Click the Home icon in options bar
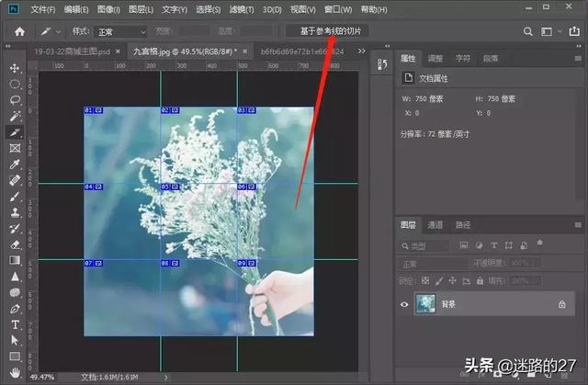The height and width of the screenshot is (385, 588). (x=19, y=31)
